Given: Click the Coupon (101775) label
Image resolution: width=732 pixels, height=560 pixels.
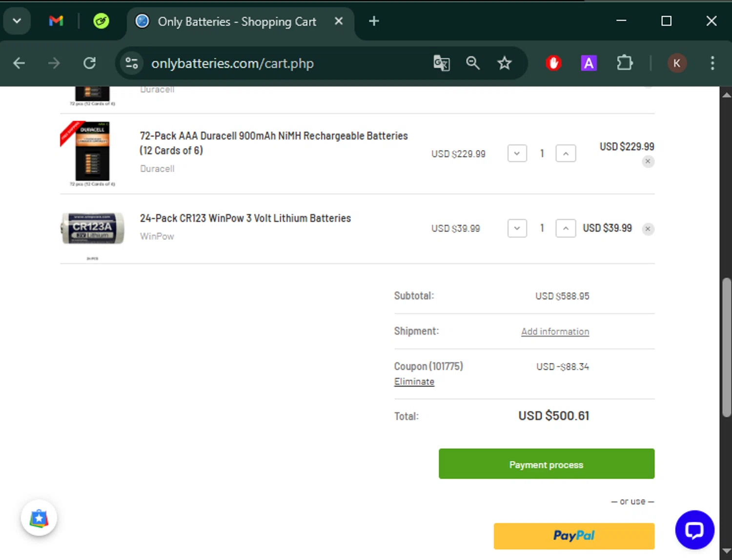Looking at the screenshot, I should tap(428, 366).
